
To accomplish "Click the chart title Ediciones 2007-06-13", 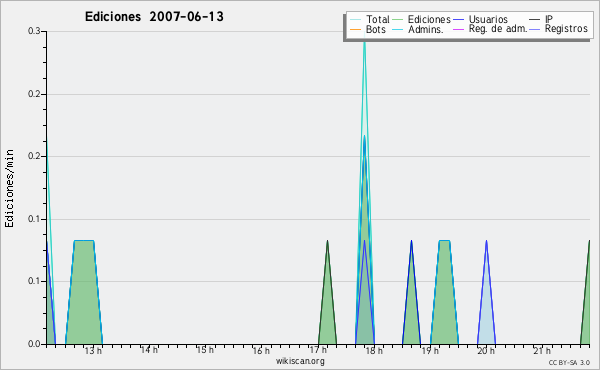I will coord(154,17).
